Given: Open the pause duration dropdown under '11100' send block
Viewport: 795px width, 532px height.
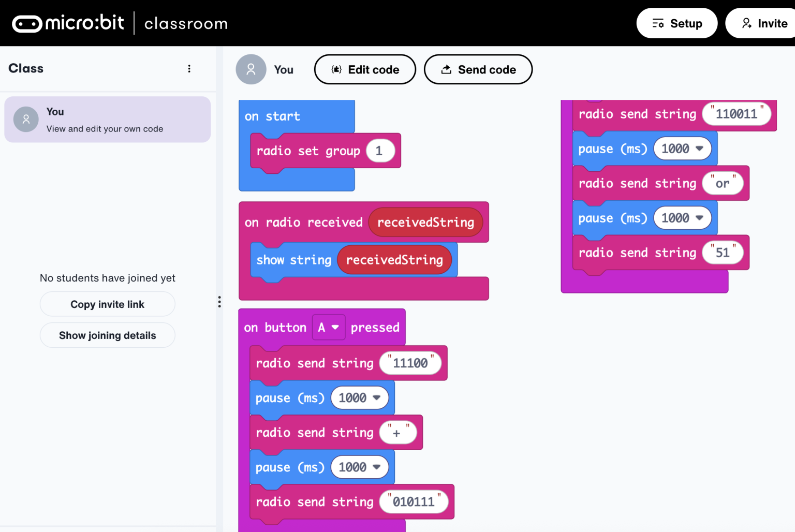Looking at the screenshot, I should 360,397.
